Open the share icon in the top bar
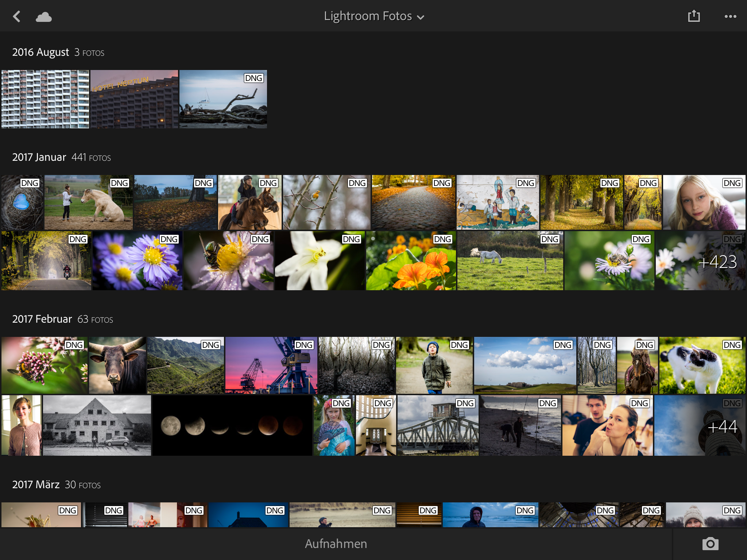 694,16
